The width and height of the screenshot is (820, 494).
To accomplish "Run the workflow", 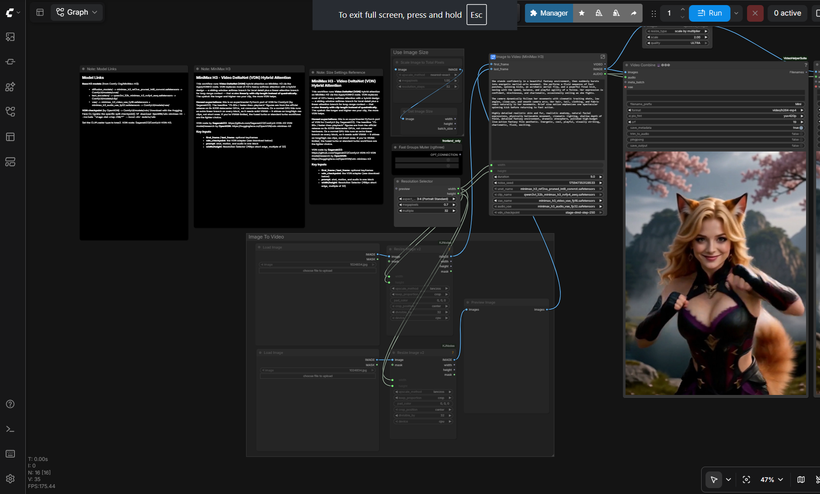I will point(709,13).
